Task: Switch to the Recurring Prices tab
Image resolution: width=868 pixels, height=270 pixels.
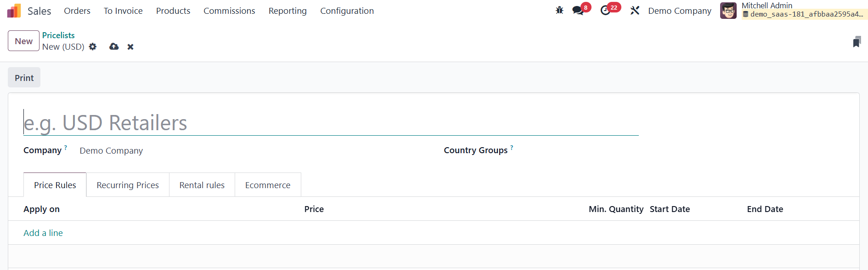Action: pyautogui.click(x=128, y=185)
